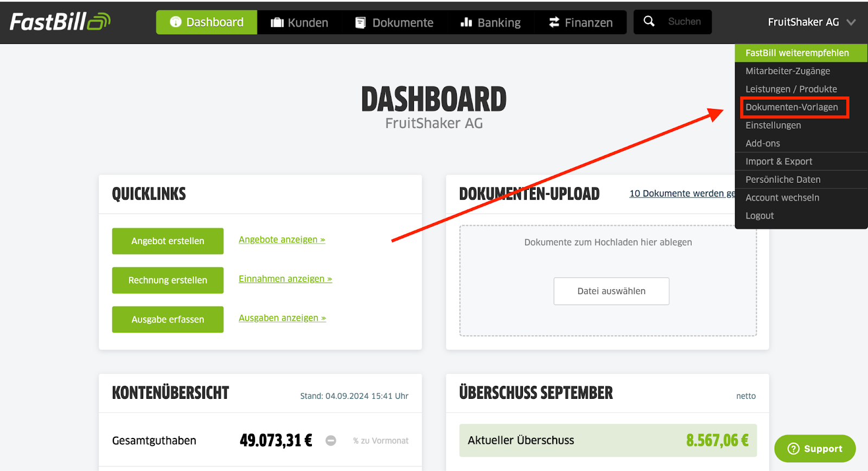Click the Stand: 04.09.2024 15:41 Uhr text
This screenshot has height=471, width=868.
tap(354, 396)
